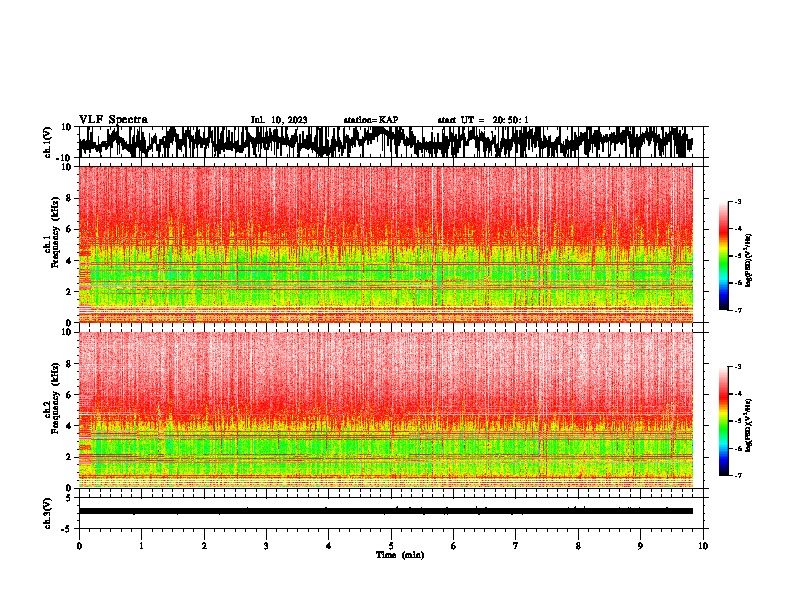
Task: Click tick label '0' on time axis
Action: coord(79,546)
